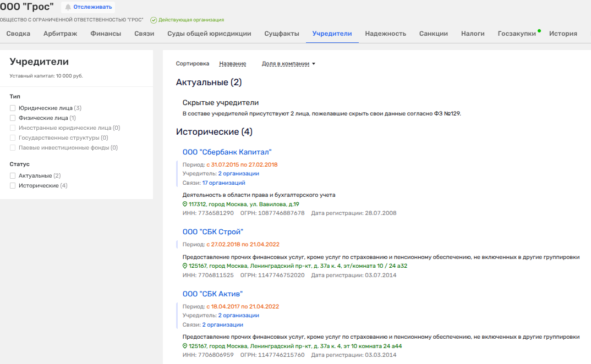Image resolution: width=591 pixels, height=364 pixels.
Task: Open the Доля в компании sort dropdown
Action: click(x=288, y=64)
